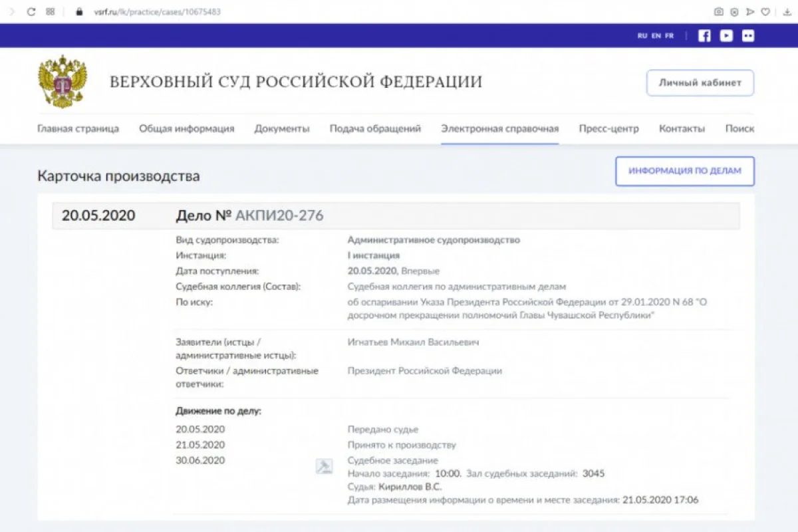Open the Подача обращений menu item
The height and width of the screenshot is (532, 798).
tap(375, 129)
